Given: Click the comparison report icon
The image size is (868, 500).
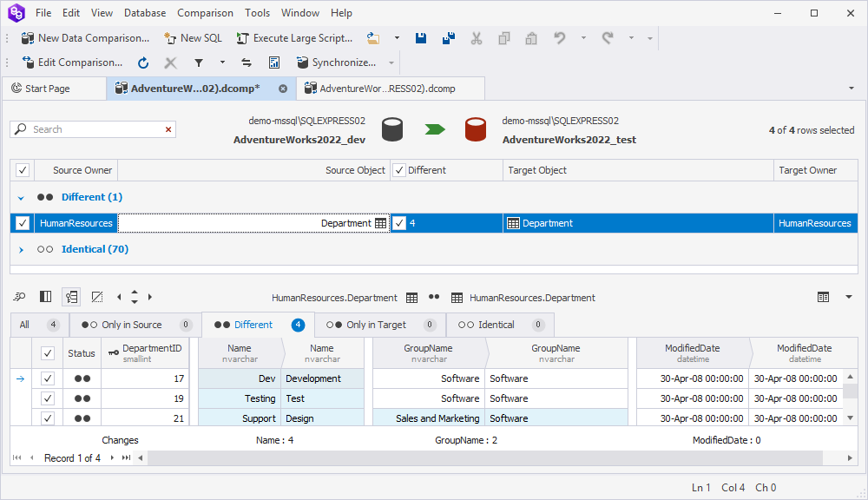Looking at the screenshot, I should coord(274,62).
